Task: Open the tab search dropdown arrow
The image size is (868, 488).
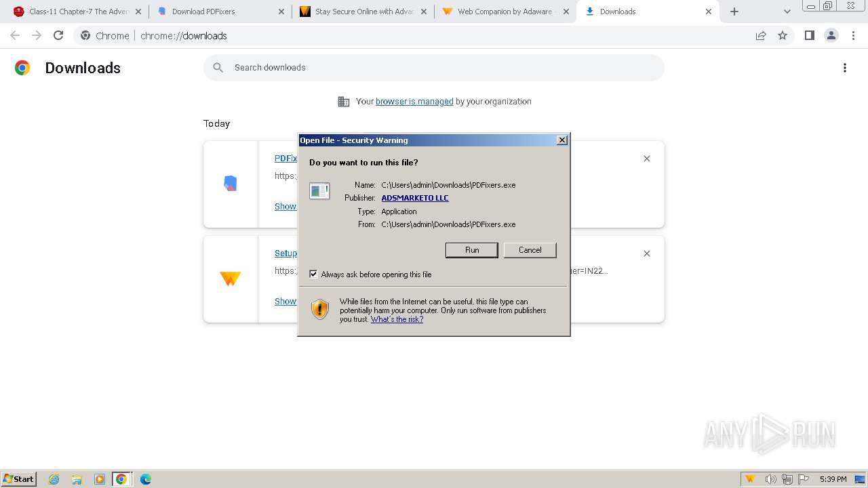Action: click(787, 12)
